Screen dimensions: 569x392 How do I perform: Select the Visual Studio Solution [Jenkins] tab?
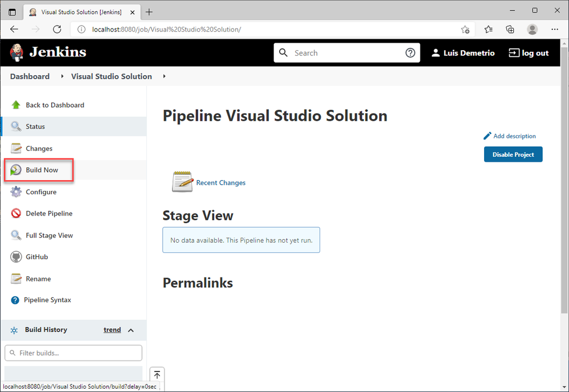point(81,12)
